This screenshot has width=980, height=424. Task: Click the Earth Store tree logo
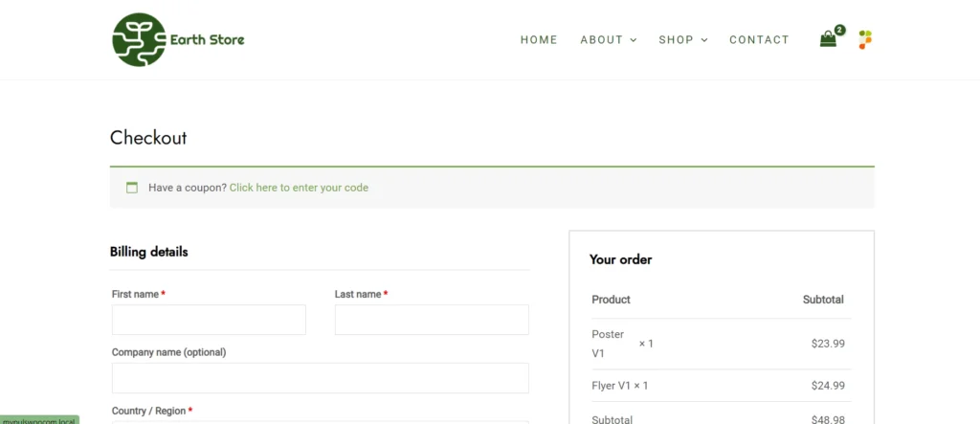(139, 39)
